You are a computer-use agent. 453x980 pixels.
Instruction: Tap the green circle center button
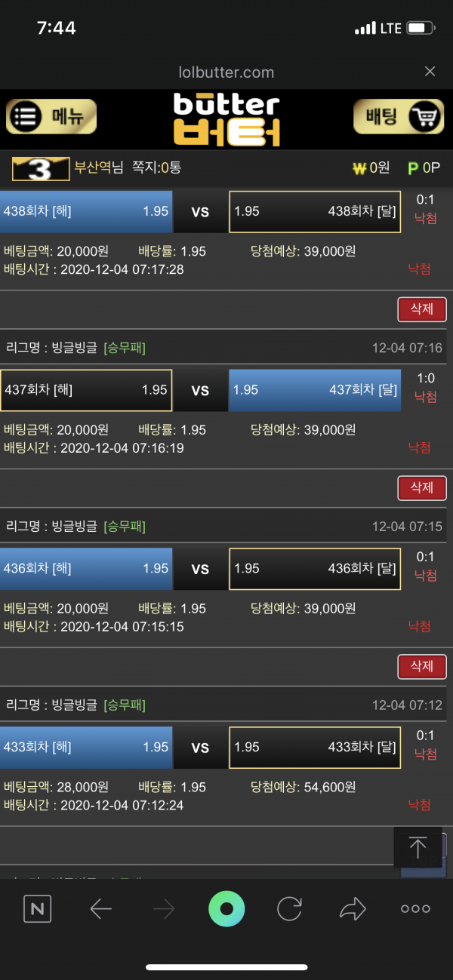(226, 909)
